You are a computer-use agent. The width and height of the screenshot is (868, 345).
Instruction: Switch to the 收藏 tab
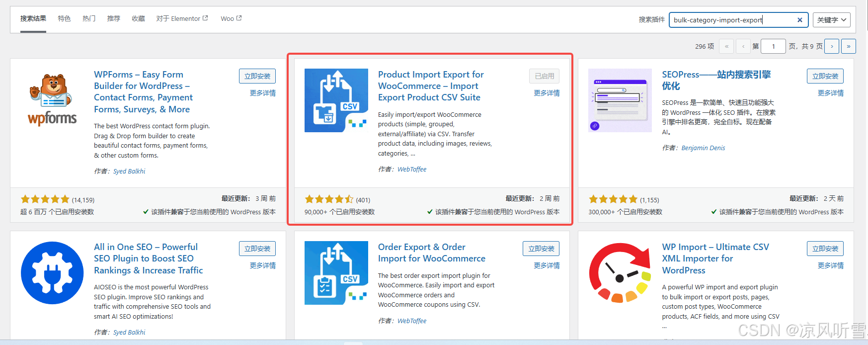coord(138,18)
